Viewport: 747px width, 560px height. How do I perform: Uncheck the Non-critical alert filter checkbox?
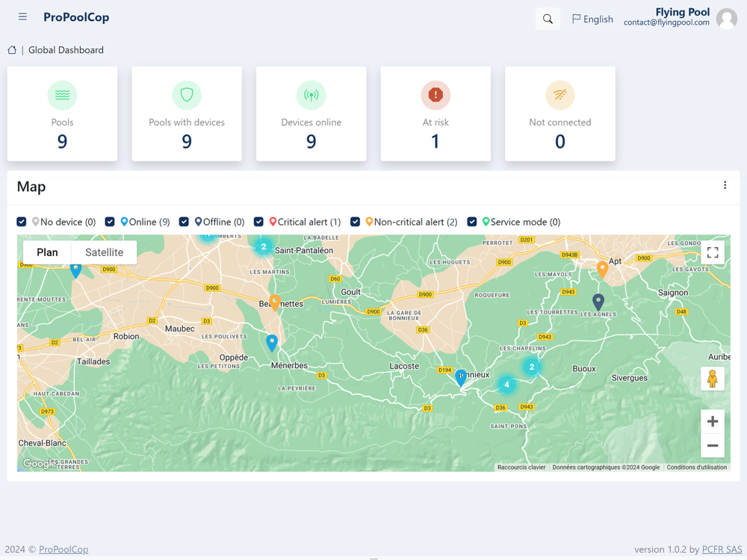(355, 222)
